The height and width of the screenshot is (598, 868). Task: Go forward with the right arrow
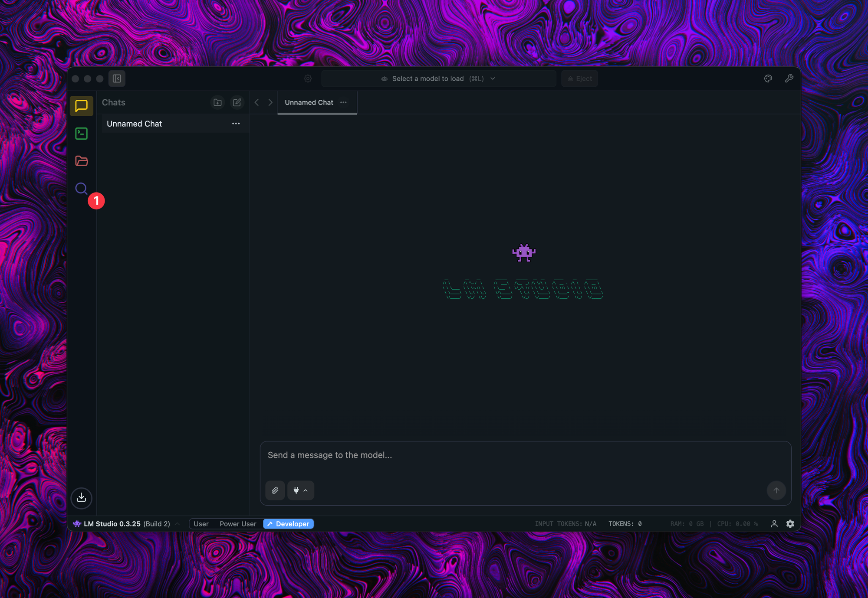pyautogui.click(x=270, y=102)
